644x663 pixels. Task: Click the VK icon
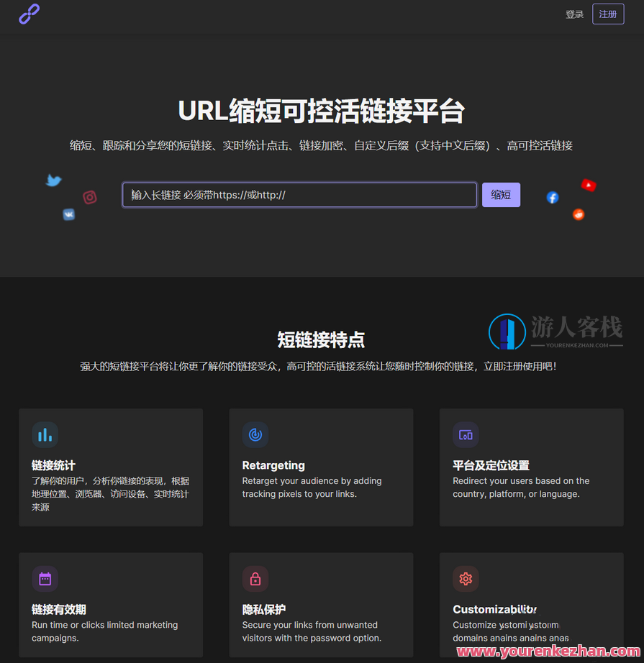click(68, 214)
